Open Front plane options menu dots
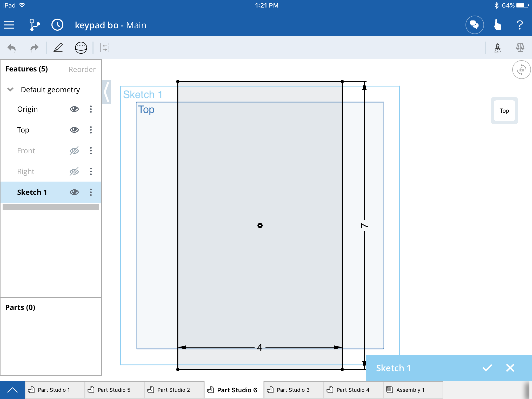 [91, 151]
